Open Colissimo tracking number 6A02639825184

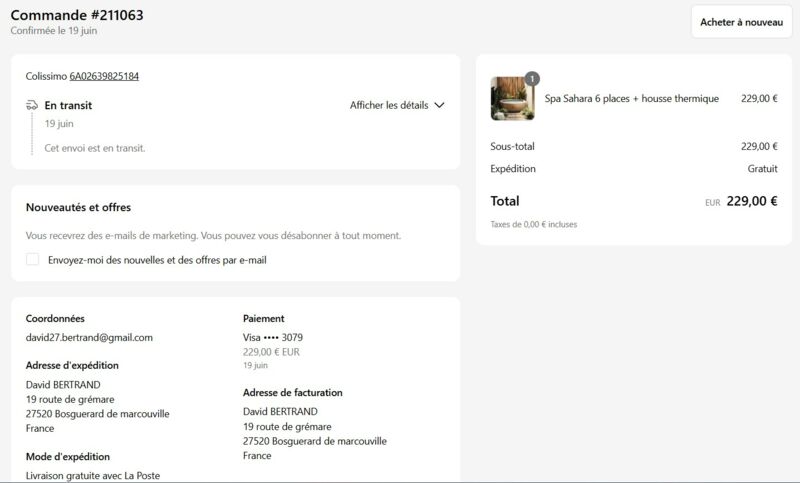pos(104,76)
